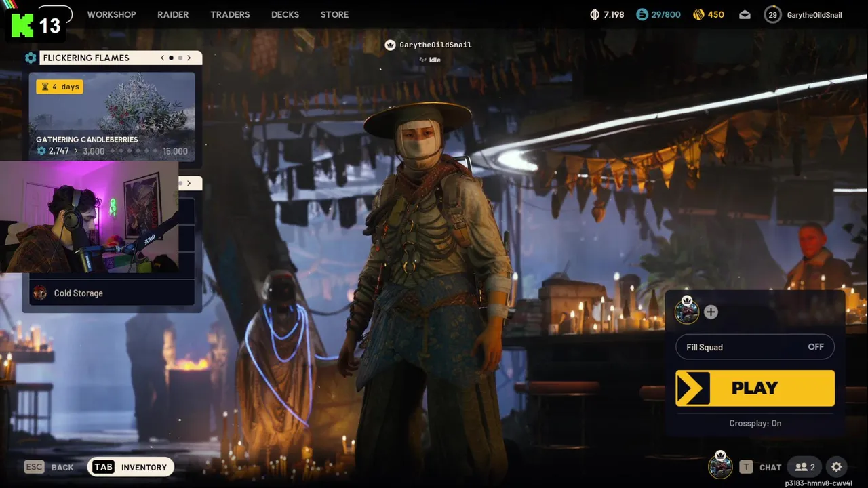This screenshot has height=488, width=868.
Task: Open the settings gear icon
Action: click(837, 467)
